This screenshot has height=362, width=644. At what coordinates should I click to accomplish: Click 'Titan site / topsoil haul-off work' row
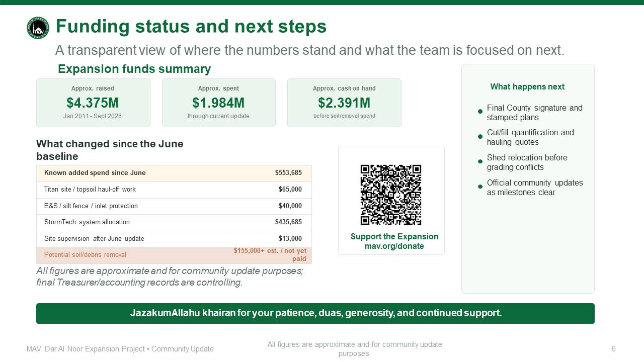tap(174, 190)
